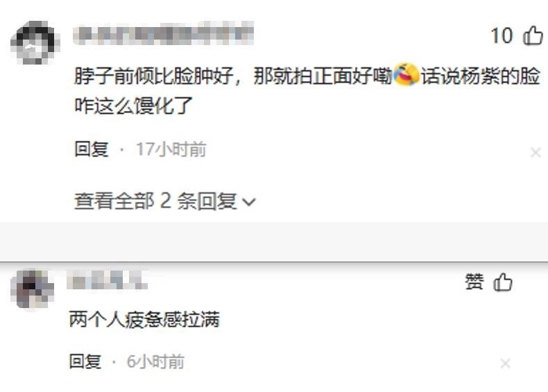This screenshot has width=548, height=392.
Task: Reply to the 17小时前 comment via 回复
Action: click(x=92, y=149)
